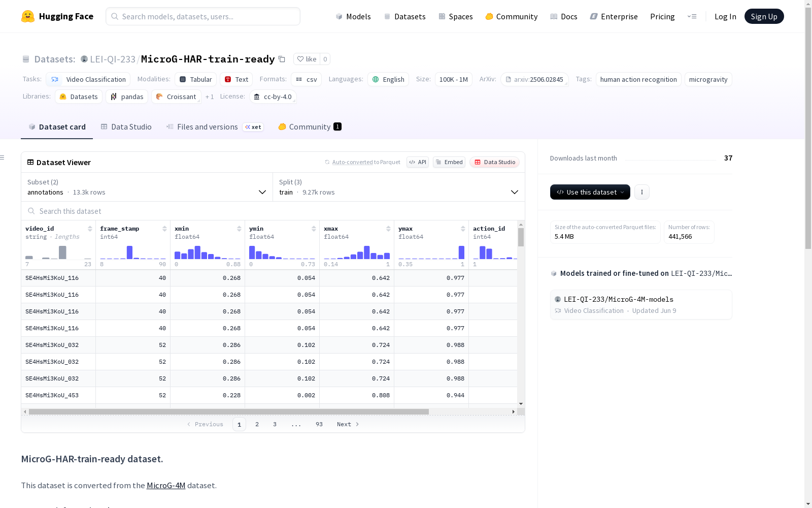
Task: Open the Community tab with 1 discussion
Action: click(x=310, y=127)
